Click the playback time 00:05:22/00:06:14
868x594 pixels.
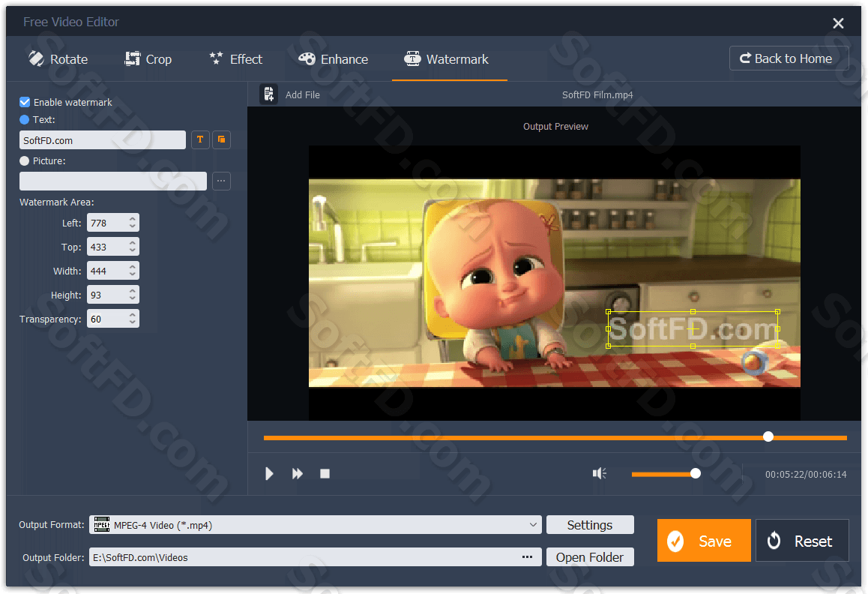click(806, 474)
